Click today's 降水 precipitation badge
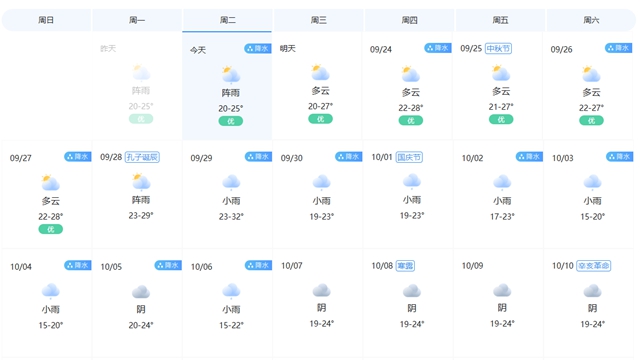Screen dimensions: 640x360 (x=258, y=49)
